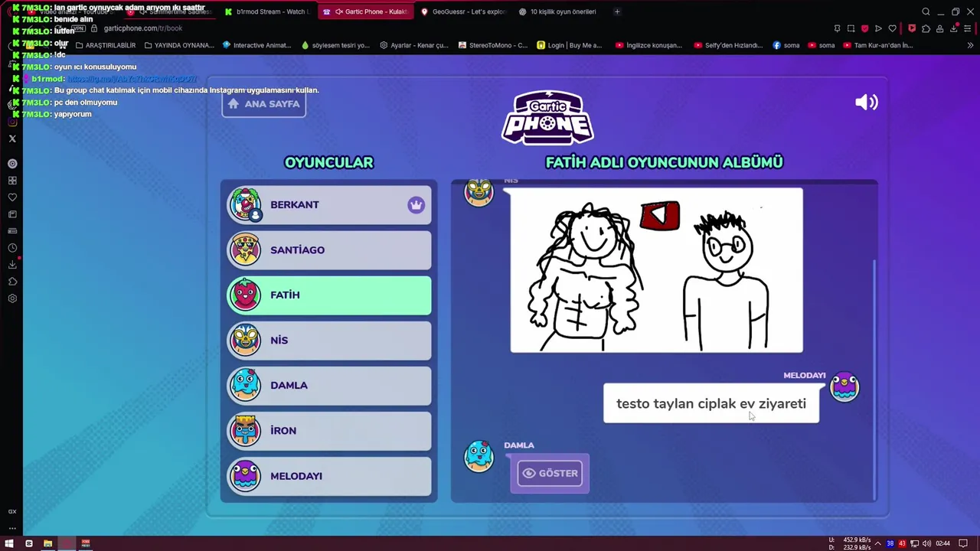Click the Gartic Phone logo
Screen dimensions: 980x551
[547, 118]
